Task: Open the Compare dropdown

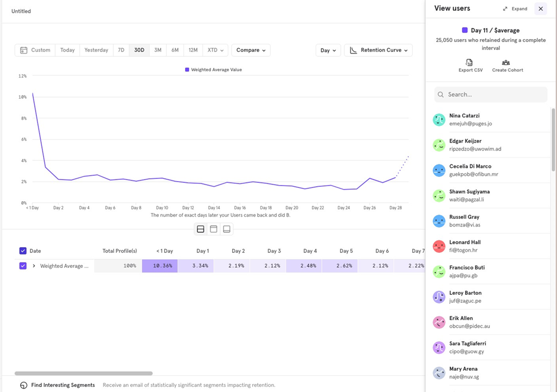Action: 251,50
